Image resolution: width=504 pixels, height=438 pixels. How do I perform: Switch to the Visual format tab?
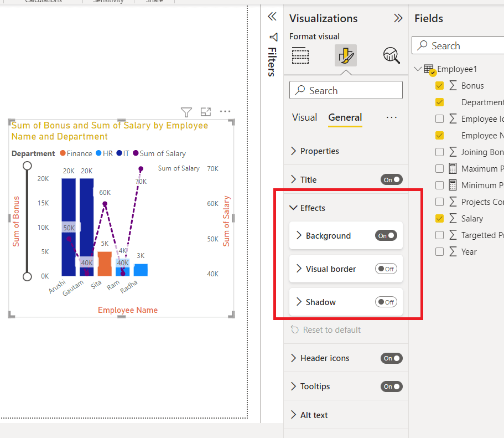click(x=304, y=117)
